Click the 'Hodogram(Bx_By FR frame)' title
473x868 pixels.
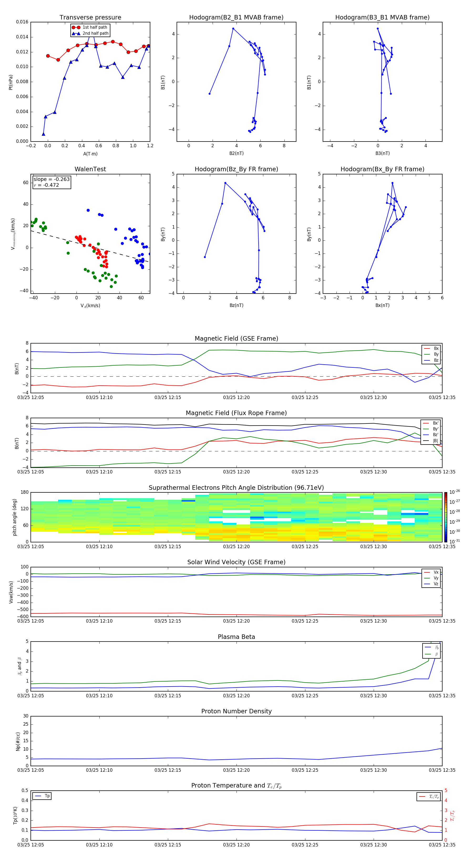[x=382, y=169]
